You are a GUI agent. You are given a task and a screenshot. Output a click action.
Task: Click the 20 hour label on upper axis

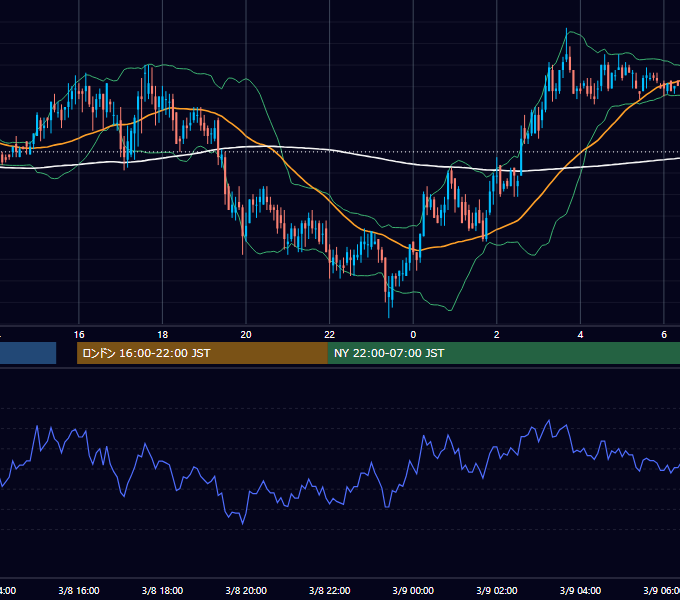click(246, 335)
